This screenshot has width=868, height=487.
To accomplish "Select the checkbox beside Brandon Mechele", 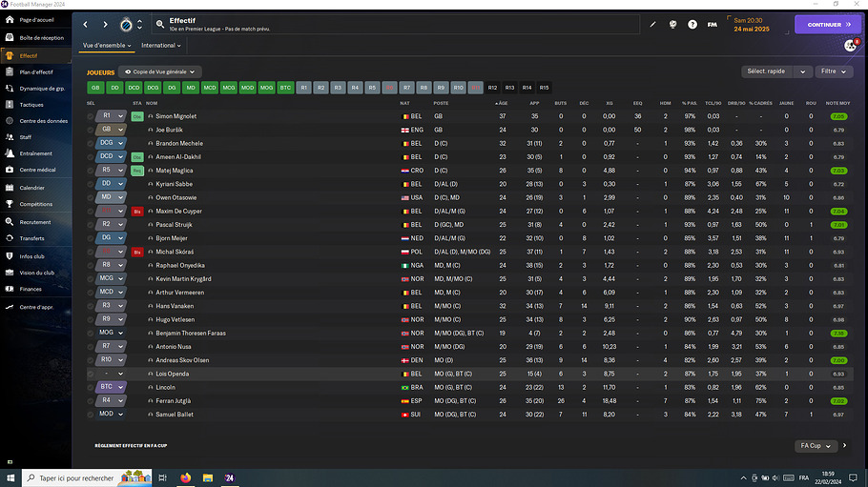I will [x=91, y=143].
